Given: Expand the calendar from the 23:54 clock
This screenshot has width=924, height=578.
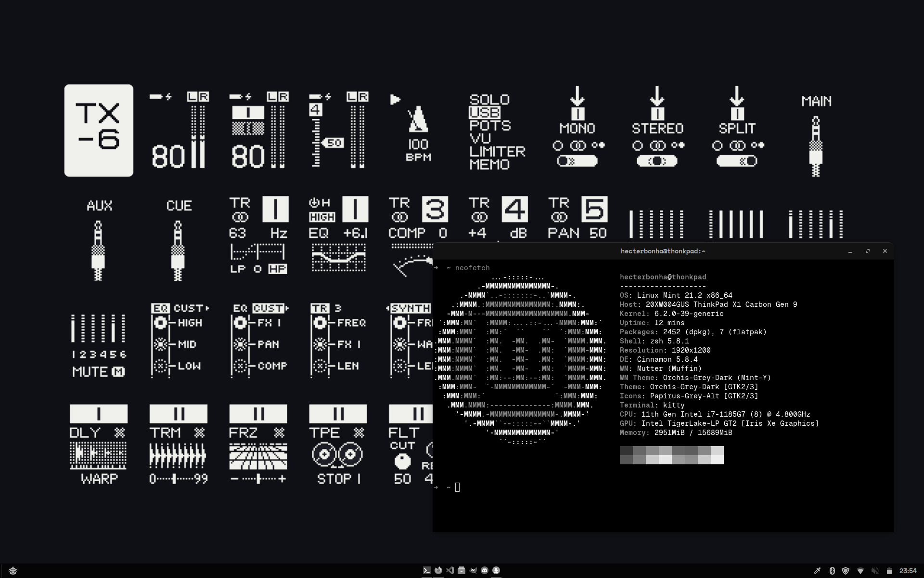Looking at the screenshot, I should (x=908, y=571).
